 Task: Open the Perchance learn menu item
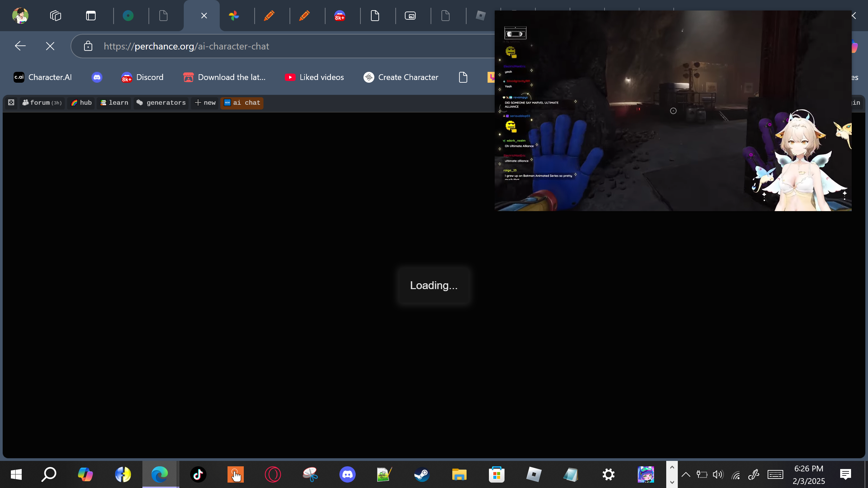coord(114,103)
